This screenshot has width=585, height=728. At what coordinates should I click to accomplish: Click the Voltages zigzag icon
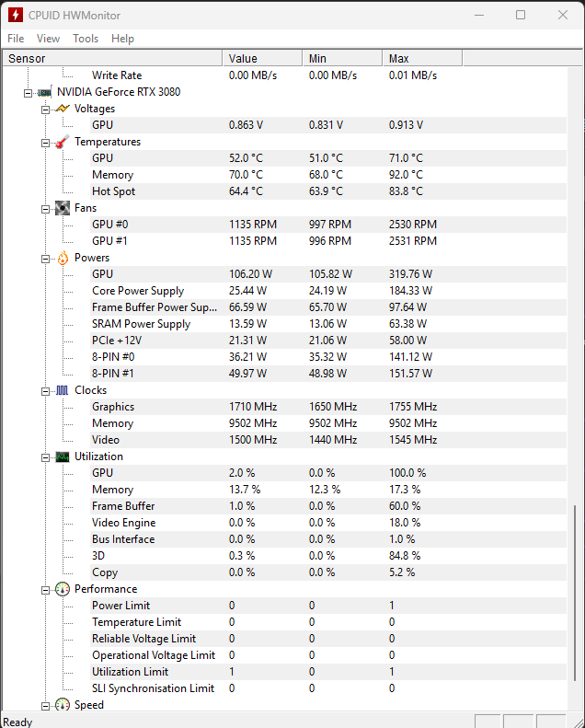pyautogui.click(x=63, y=109)
